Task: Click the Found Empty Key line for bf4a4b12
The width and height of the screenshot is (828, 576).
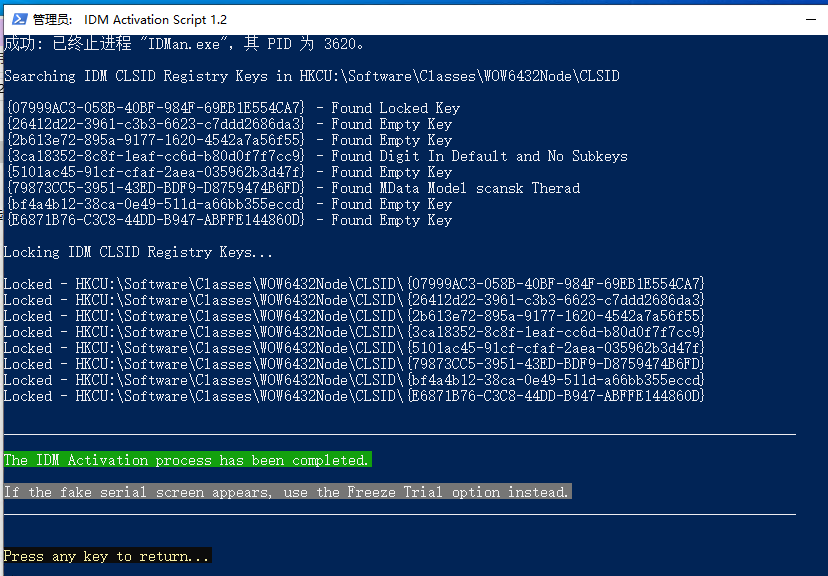Action: pos(228,204)
